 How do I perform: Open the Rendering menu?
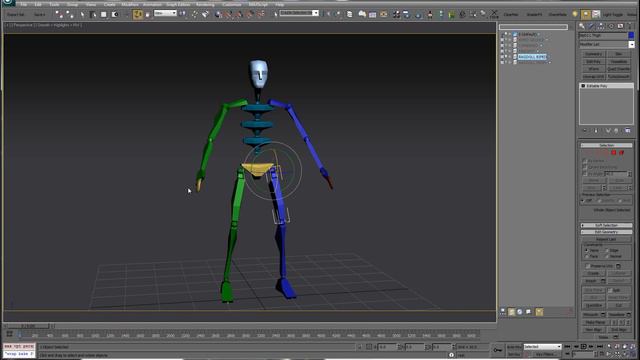[x=205, y=4]
